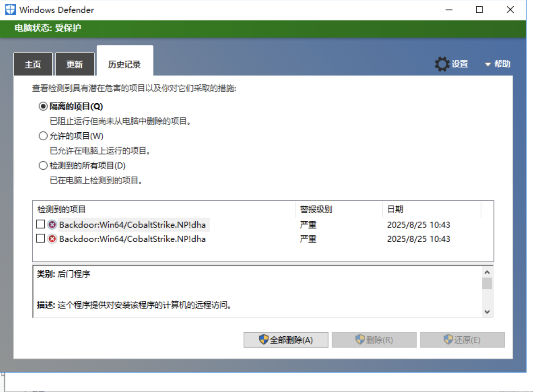Screen dimensions: 533x392
Task: Open the 历史记录 tab
Action: 125,62
